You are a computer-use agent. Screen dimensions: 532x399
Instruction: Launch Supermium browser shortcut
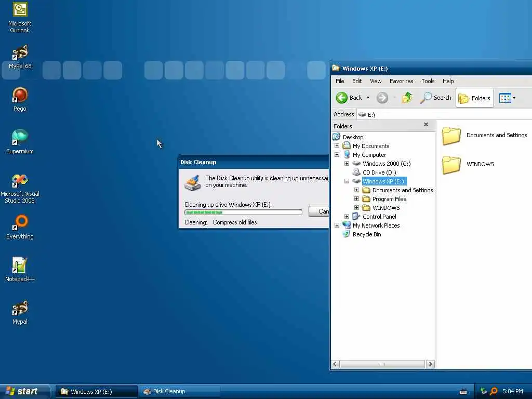click(20, 141)
